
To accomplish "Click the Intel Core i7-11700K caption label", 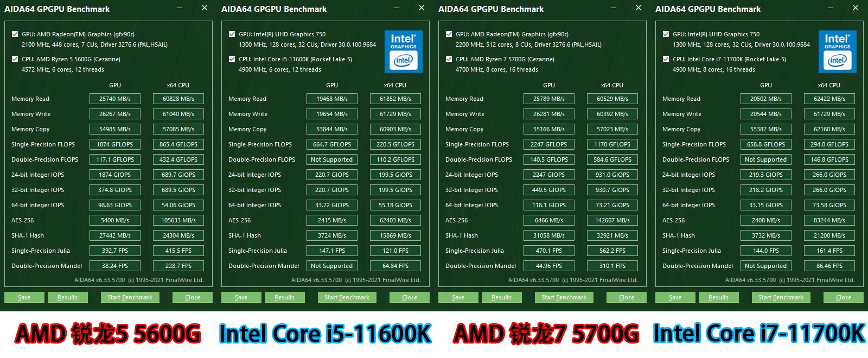I will pyautogui.click(x=759, y=334).
